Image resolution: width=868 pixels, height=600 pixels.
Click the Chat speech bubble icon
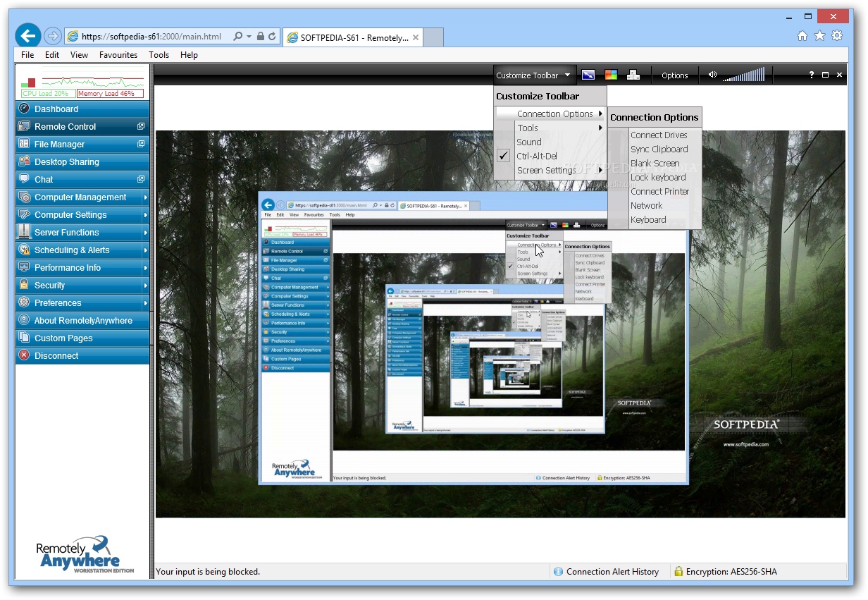tap(25, 179)
